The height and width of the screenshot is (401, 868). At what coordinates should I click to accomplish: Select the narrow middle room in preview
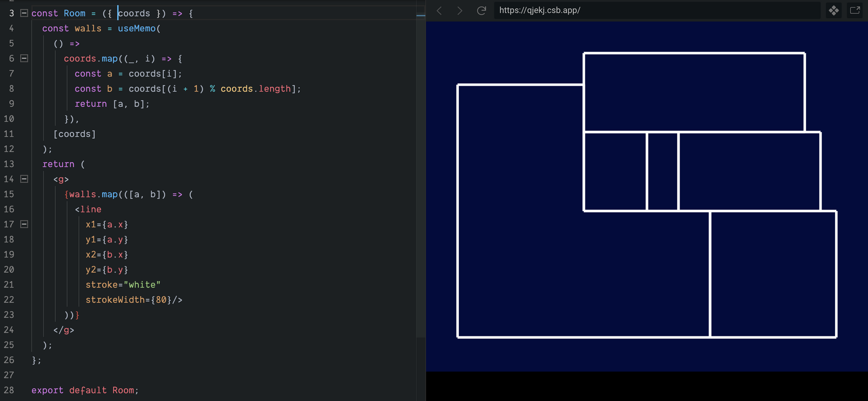pyautogui.click(x=662, y=171)
